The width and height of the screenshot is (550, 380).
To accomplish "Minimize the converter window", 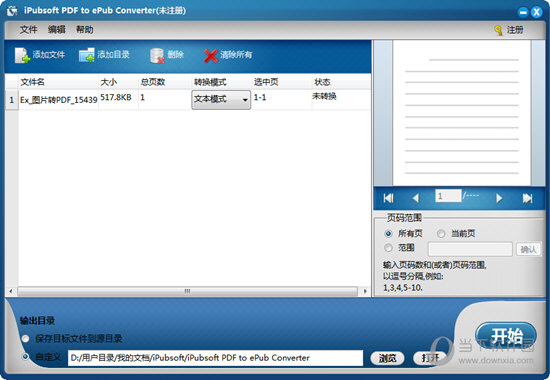I will [x=523, y=12].
